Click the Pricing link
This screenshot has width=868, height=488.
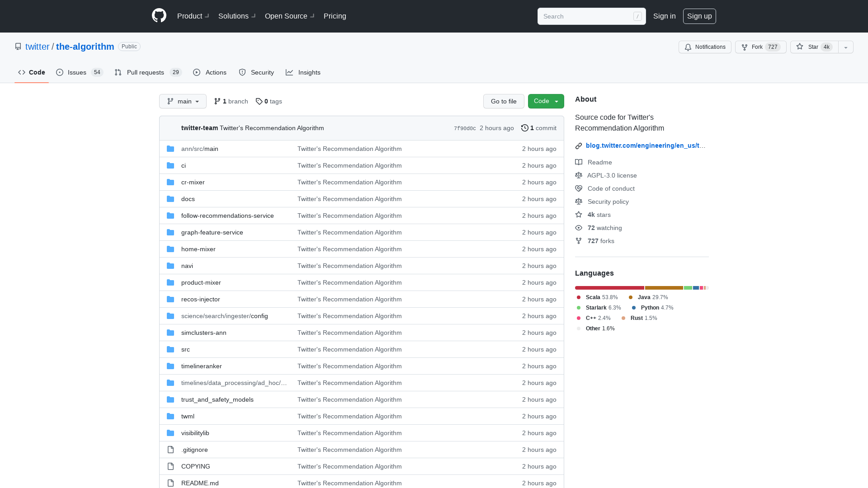335,16
